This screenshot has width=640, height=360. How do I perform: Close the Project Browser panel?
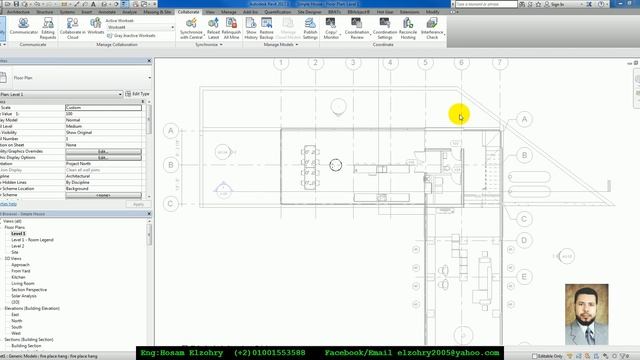[149, 214]
